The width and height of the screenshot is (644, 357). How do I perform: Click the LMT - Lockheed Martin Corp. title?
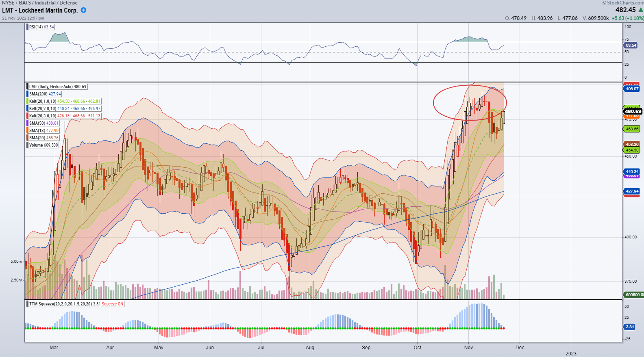(x=40, y=10)
